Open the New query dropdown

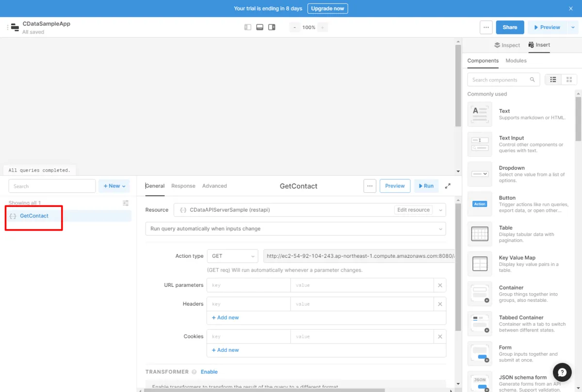[x=114, y=186]
